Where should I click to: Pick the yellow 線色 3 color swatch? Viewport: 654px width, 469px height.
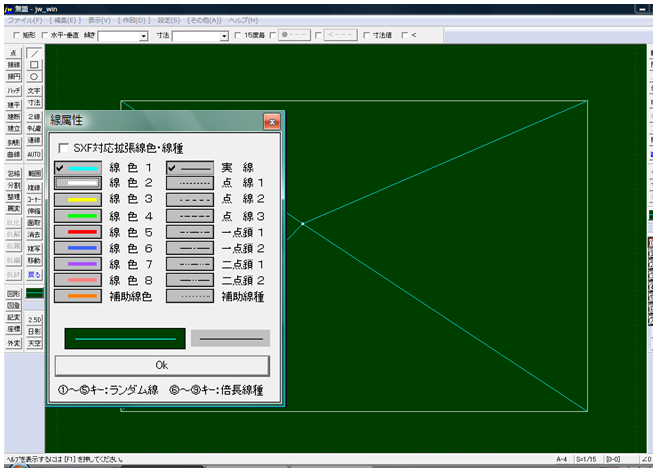tap(78, 200)
